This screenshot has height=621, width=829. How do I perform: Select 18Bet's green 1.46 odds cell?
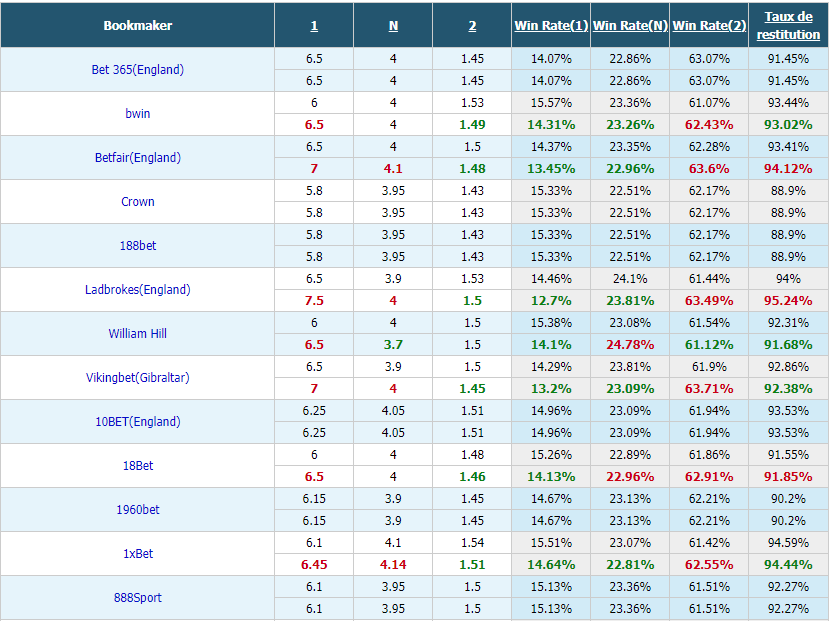click(472, 476)
